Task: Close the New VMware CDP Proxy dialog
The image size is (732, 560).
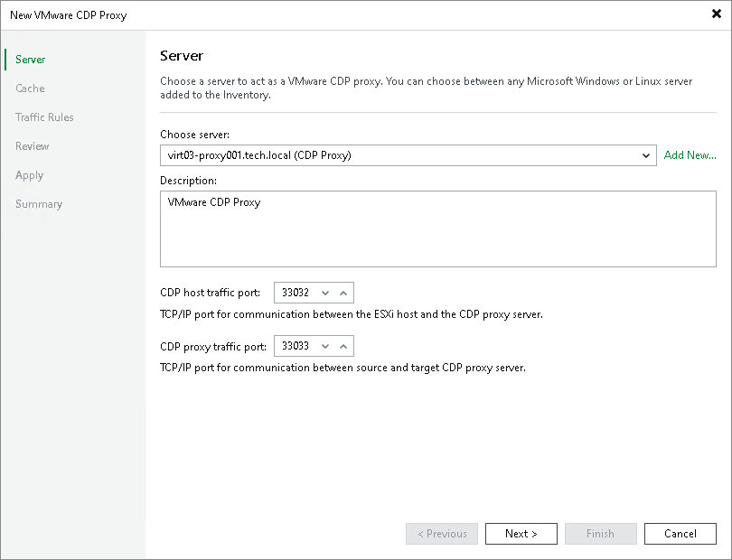Action: 716,14
